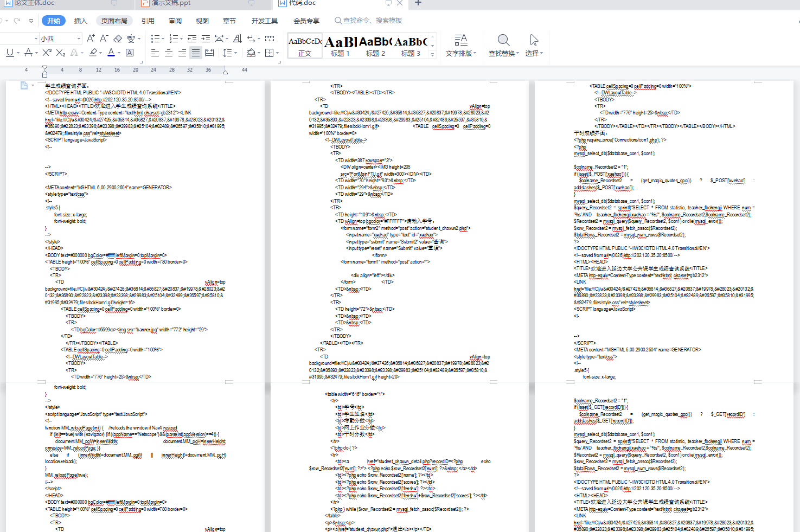Apply the 标题 3 style
Screen dimensions: 800x532
coord(411,47)
